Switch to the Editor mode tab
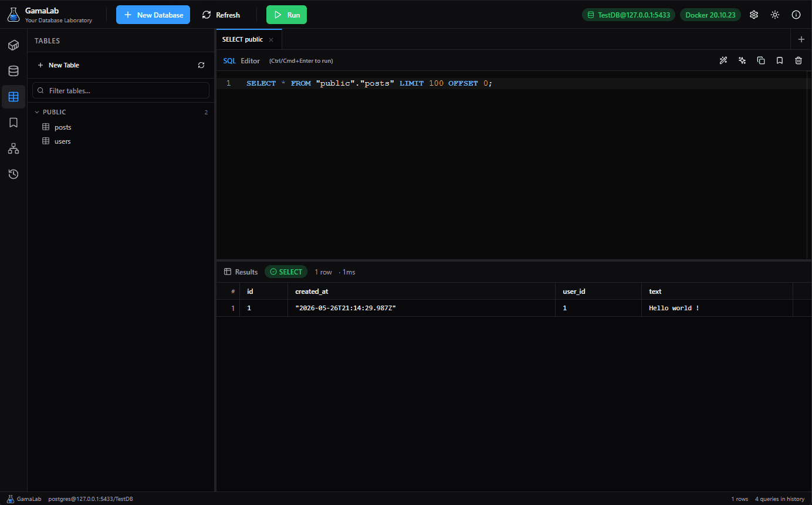Image resolution: width=812 pixels, height=505 pixels. click(250, 61)
